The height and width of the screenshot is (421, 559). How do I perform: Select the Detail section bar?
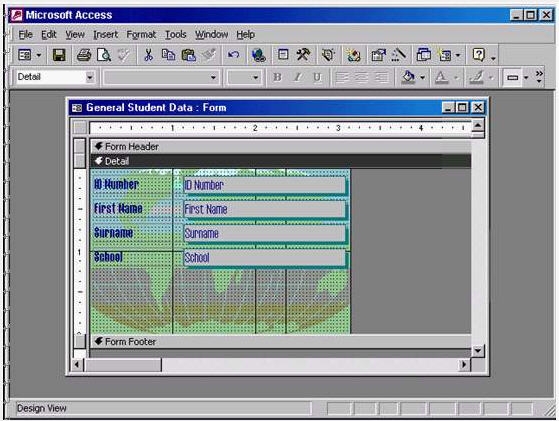pos(281,161)
